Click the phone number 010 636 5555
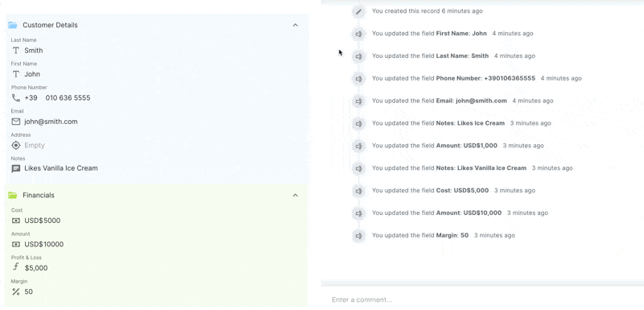 [x=68, y=97]
